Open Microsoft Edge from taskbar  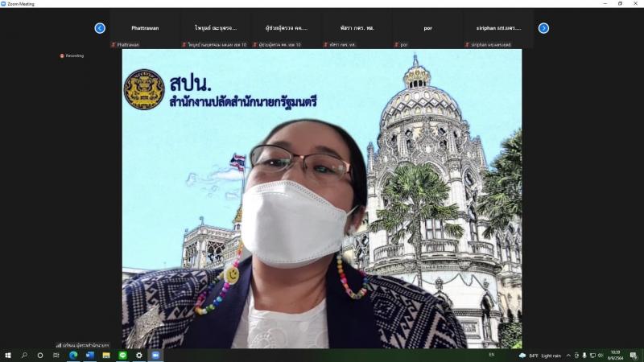click(73, 356)
